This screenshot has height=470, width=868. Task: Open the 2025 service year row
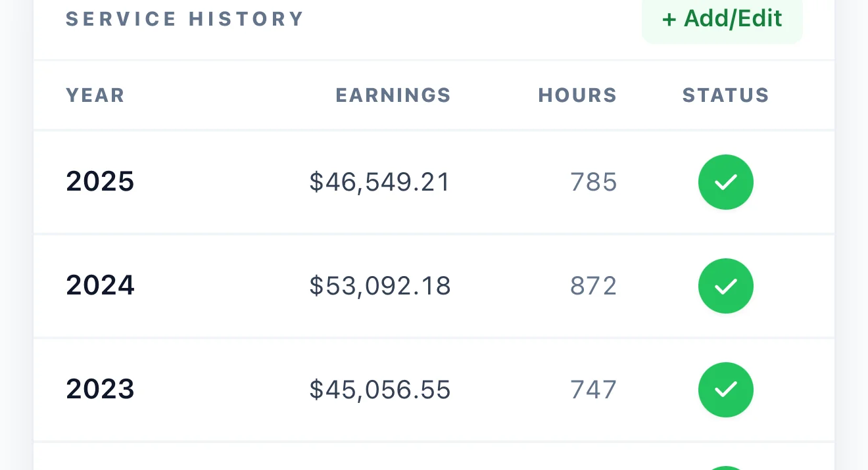(434, 182)
